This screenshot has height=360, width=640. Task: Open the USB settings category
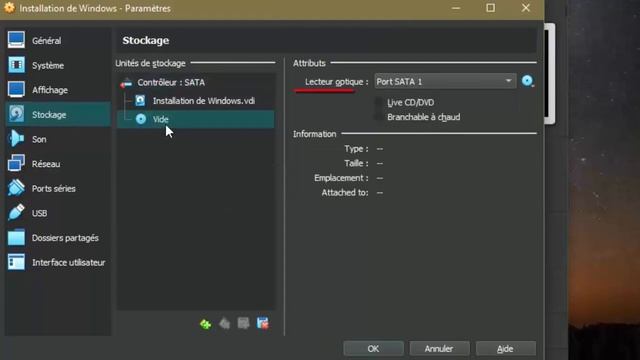(57, 213)
